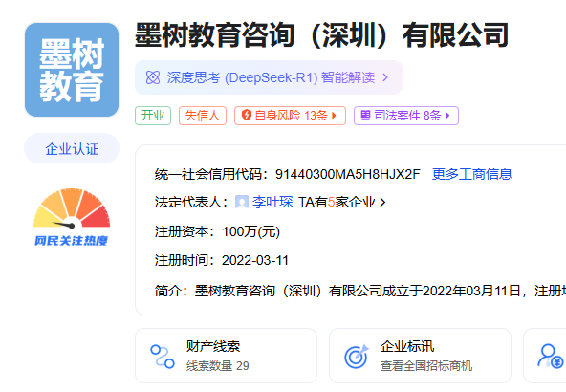Click the 企业标讯 target icon
566x392 pixels.
(357, 357)
